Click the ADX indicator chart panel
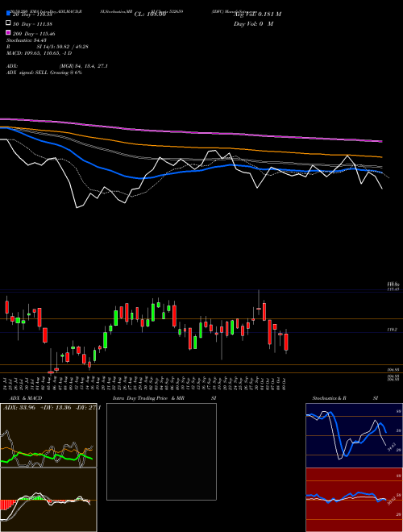403x532 pixels. click(48, 435)
